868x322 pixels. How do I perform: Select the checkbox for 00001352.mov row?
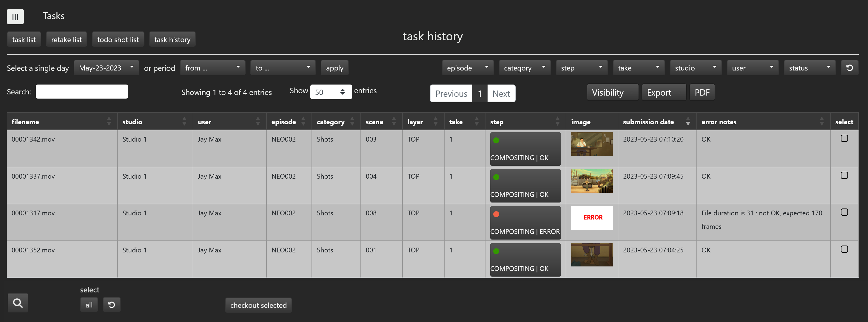pyautogui.click(x=844, y=249)
